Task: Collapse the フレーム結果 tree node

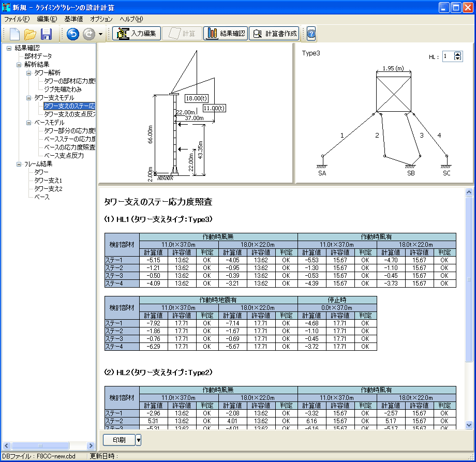Action: click(19, 164)
